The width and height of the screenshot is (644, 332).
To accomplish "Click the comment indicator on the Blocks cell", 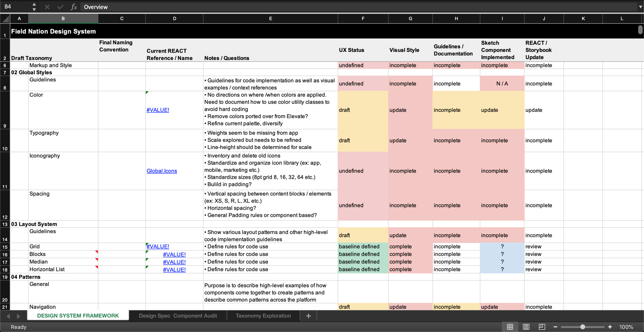I will pyautogui.click(x=97, y=252).
